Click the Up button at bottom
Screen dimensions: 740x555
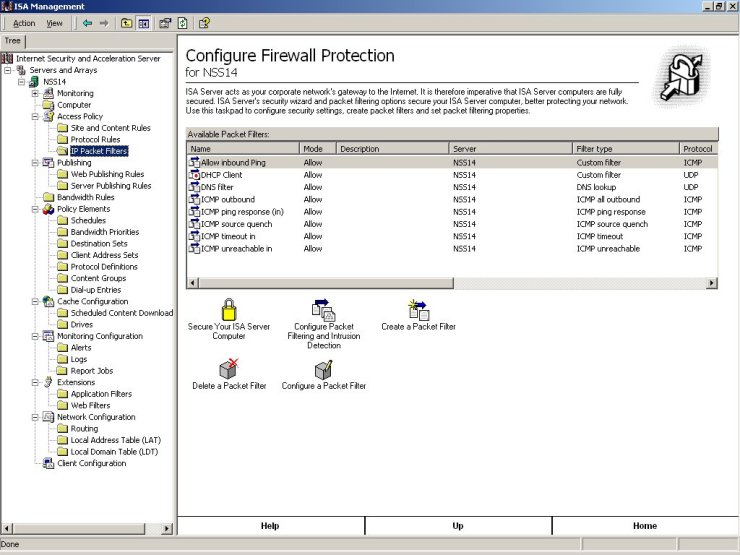click(x=458, y=526)
